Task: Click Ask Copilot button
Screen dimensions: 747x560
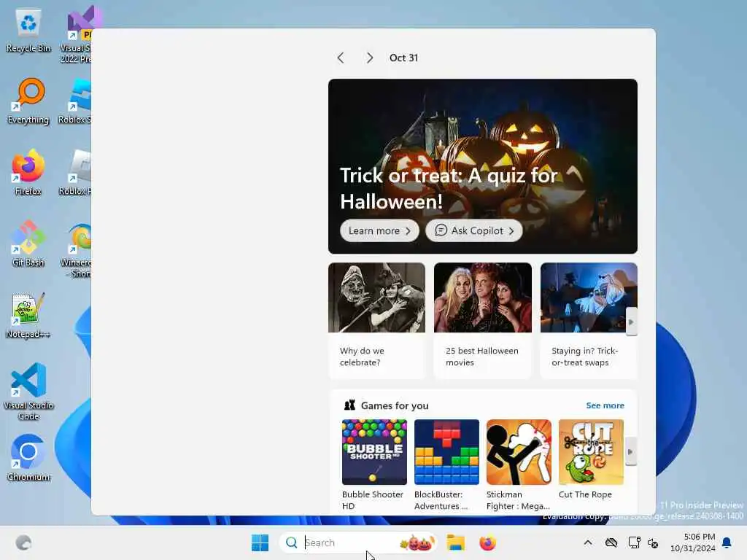Action: point(474,231)
